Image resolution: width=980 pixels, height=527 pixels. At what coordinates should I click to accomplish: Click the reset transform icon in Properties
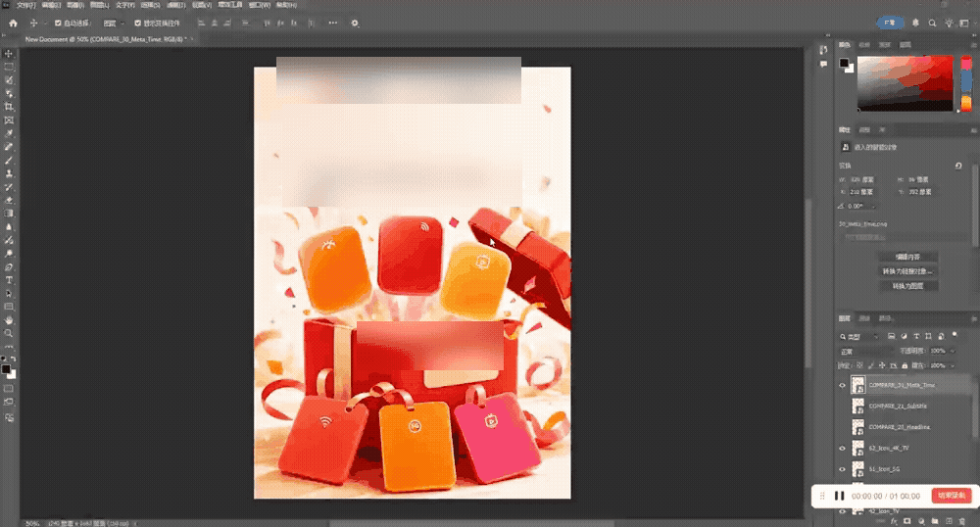tap(958, 166)
